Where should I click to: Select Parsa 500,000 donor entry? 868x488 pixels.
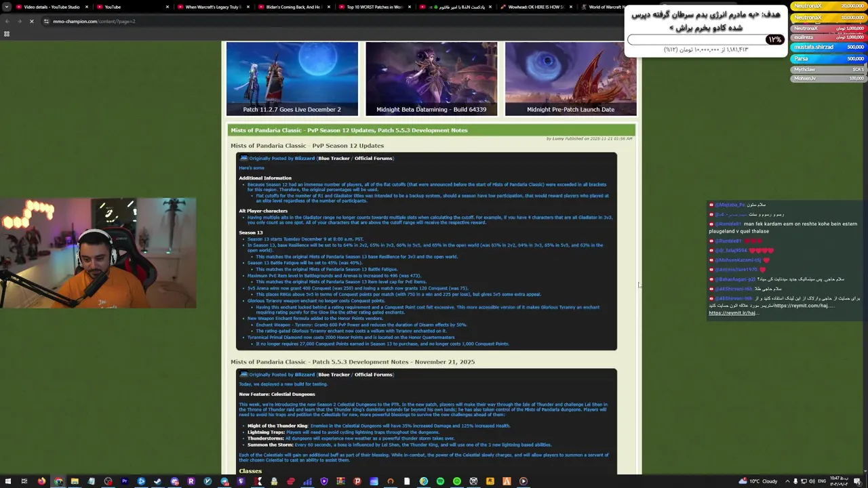click(x=828, y=59)
